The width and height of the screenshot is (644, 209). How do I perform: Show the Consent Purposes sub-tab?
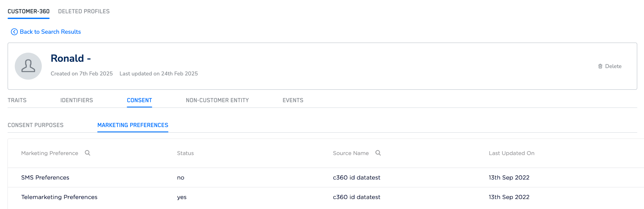(x=35, y=125)
